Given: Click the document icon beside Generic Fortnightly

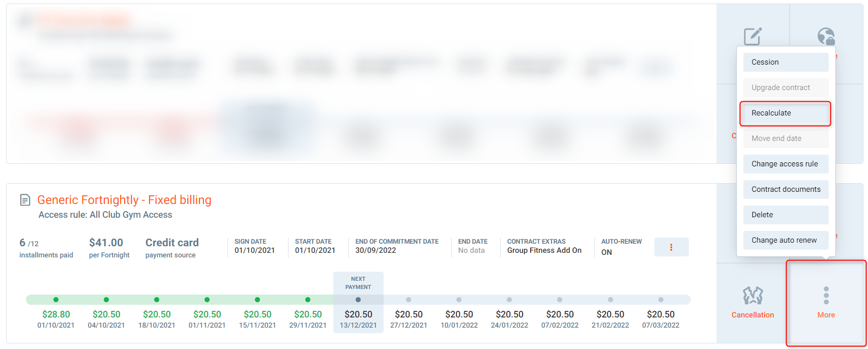Looking at the screenshot, I should tap(25, 200).
